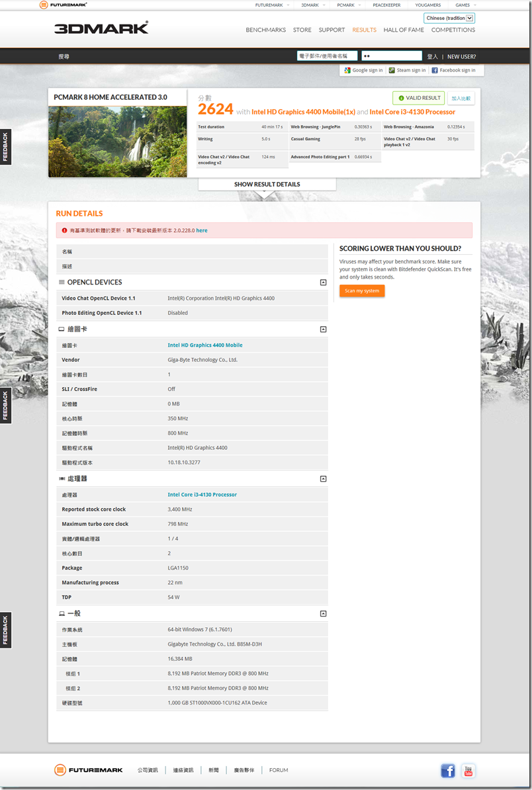Click Intel HD Graphics 4400 Mobile(1x) score link
The width and height of the screenshot is (532, 790).
[303, 112]
